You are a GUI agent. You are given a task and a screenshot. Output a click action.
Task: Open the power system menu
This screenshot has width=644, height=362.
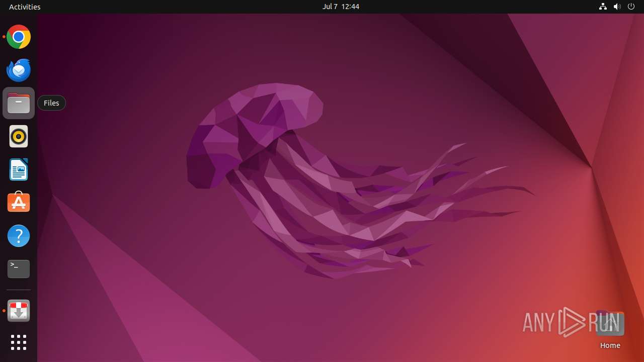(631, 7)
